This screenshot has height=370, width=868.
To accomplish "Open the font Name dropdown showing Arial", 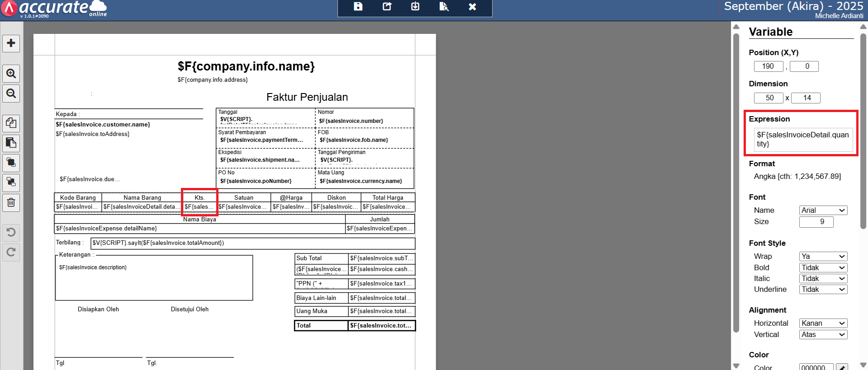I will point(823,211).
